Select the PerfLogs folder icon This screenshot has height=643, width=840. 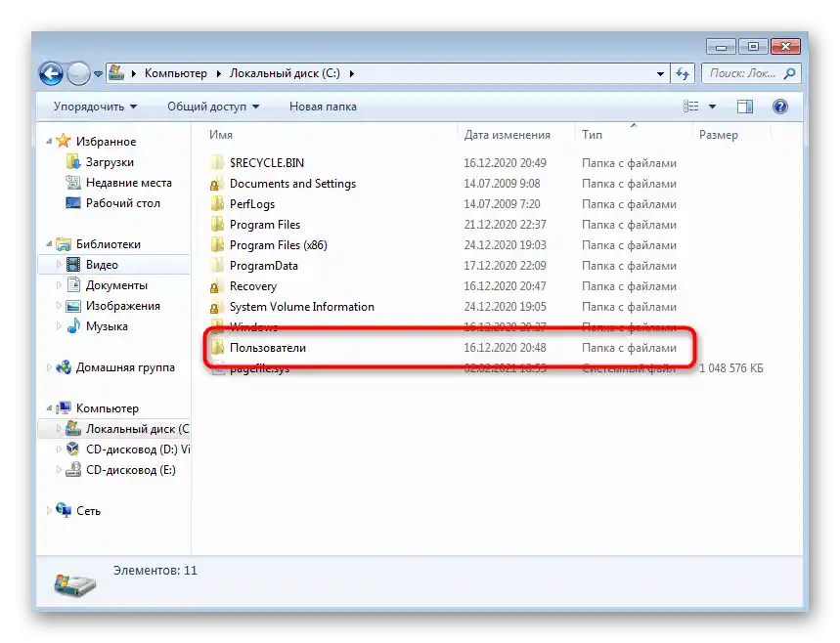point(217,204)
